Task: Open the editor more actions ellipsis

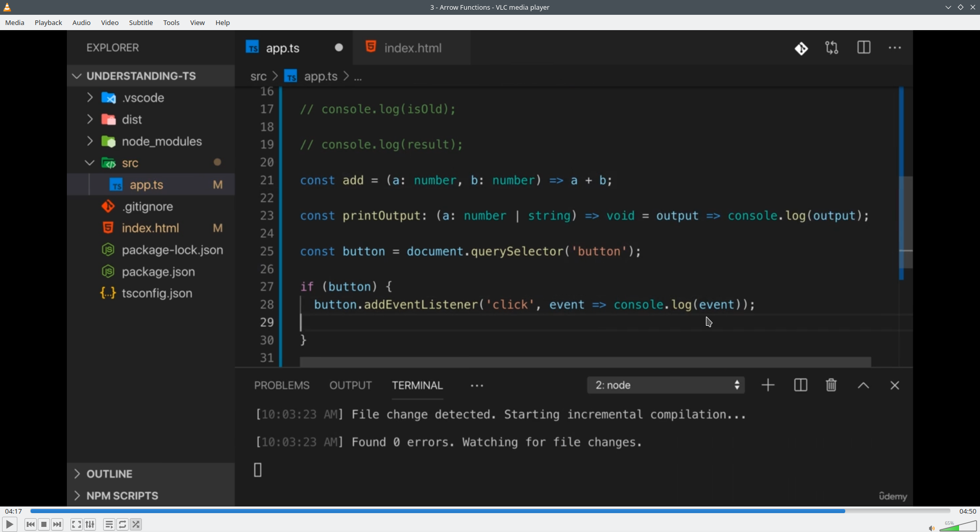Action: [895, 48]
